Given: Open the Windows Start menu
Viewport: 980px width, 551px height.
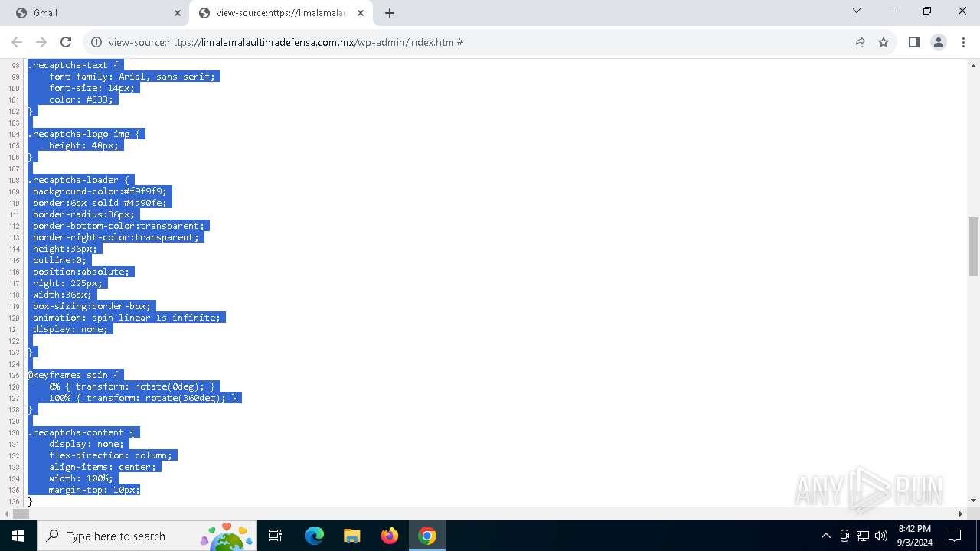Looking at the screenshot, I should tap(18, 536).
